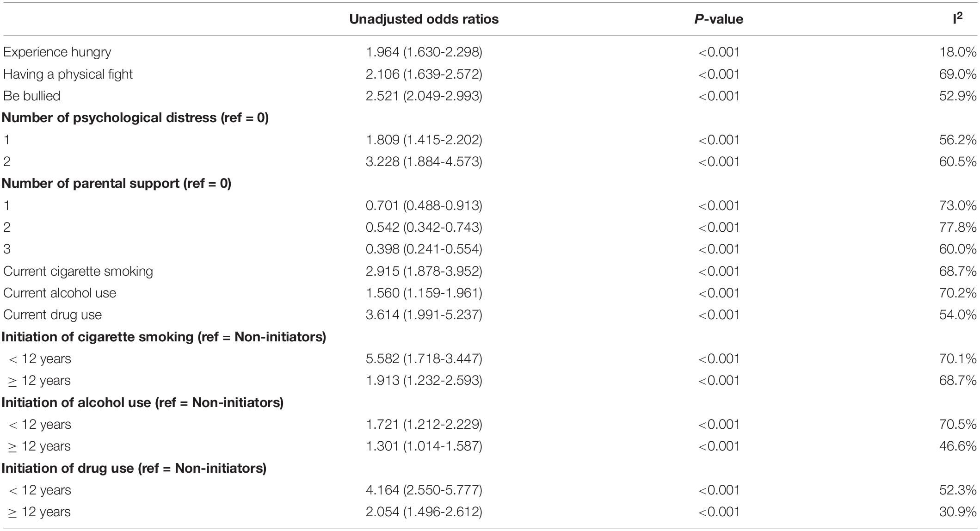The height and width of the screenshot is (531, 980).
Task: Click odds ratio 1.964 (1.630-2.298)
Action: (x=424, y=52)
